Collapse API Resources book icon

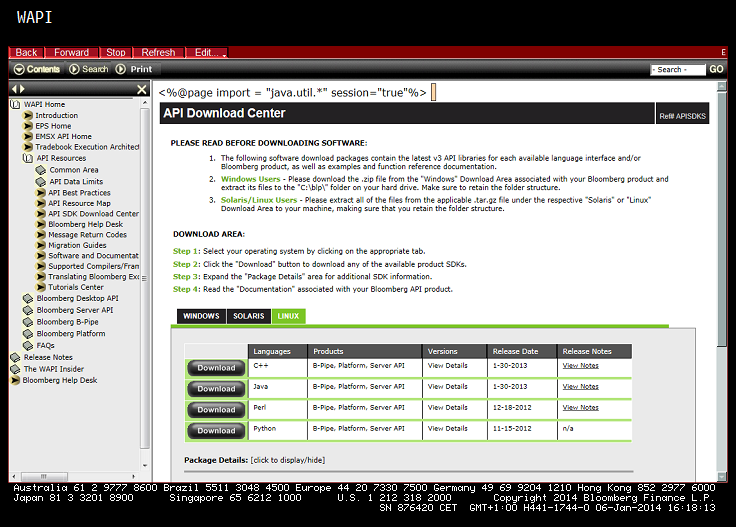click(28, 158)
